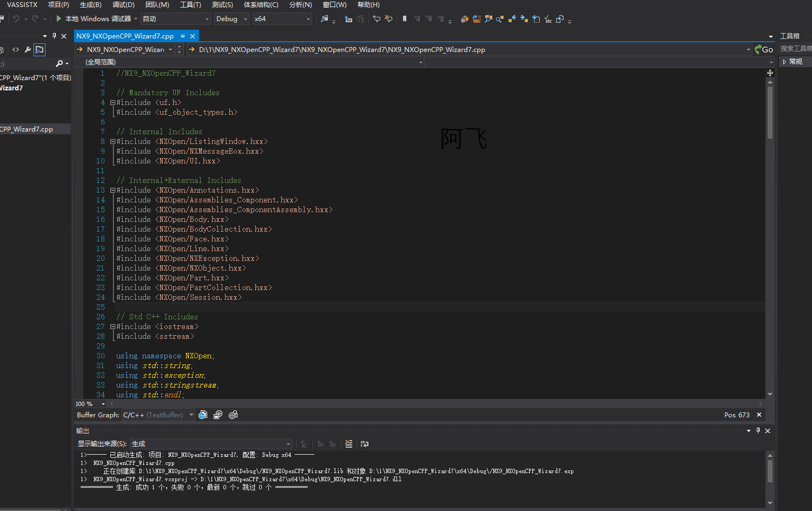Close the Solution Explorer panel
This screenshot has width=812, height=511.
(64, 36)
